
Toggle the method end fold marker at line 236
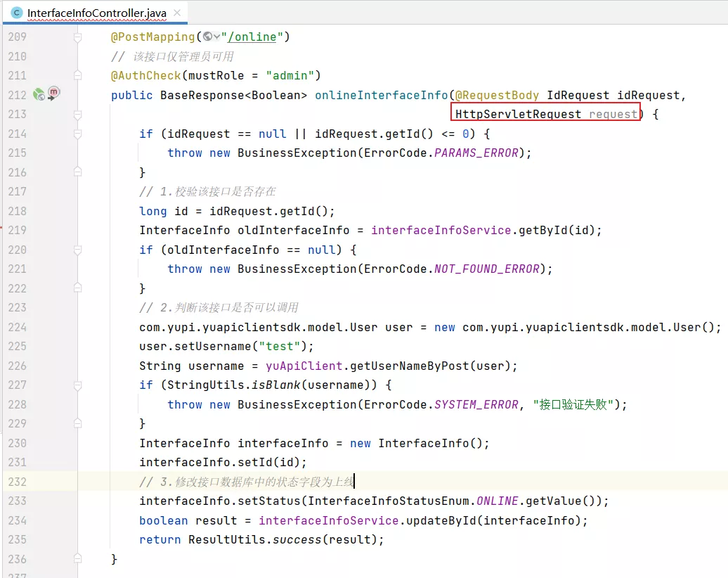[x=78, y=558]
